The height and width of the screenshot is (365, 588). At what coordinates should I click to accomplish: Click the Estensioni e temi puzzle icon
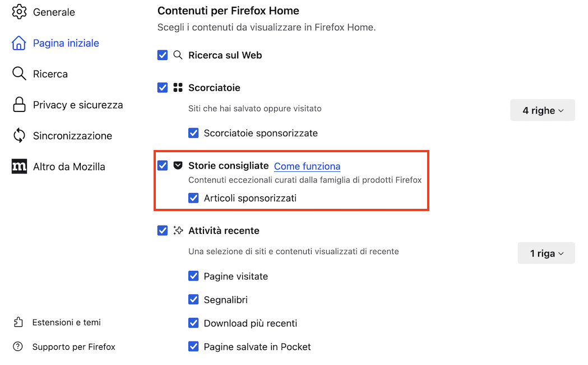click(18, 322)
